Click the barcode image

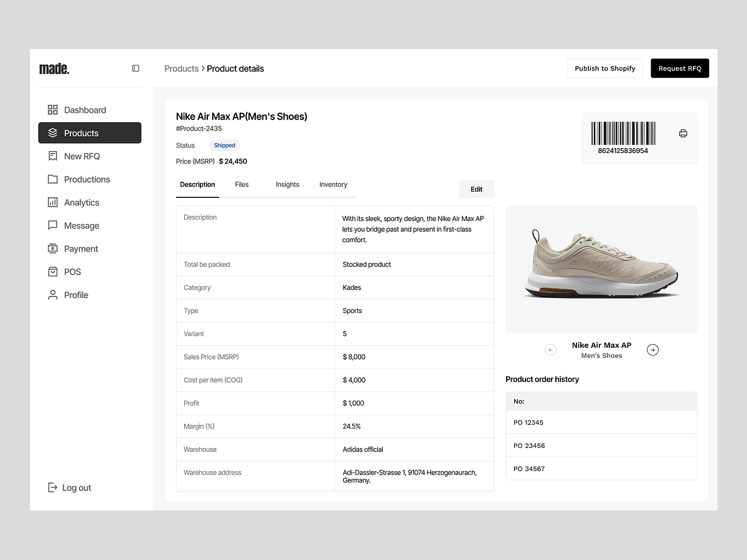[x=623, y=133]
